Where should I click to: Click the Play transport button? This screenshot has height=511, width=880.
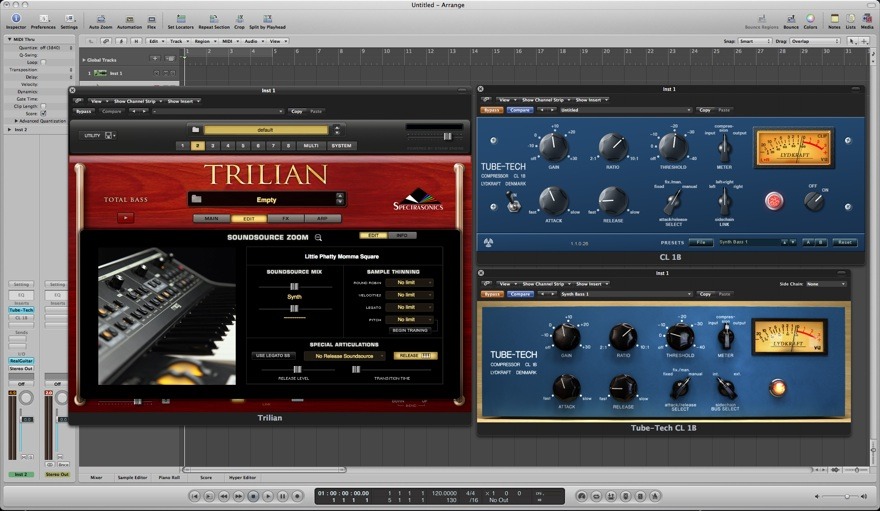[268, 496]
